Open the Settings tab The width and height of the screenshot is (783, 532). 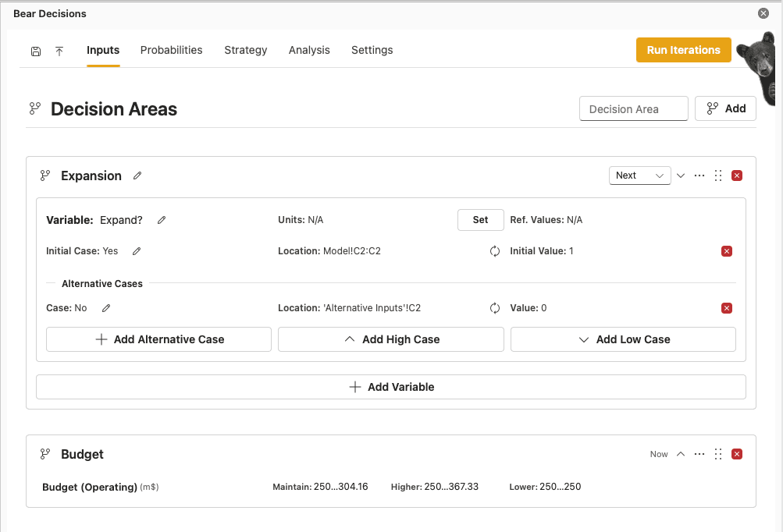tap(372, 50)
